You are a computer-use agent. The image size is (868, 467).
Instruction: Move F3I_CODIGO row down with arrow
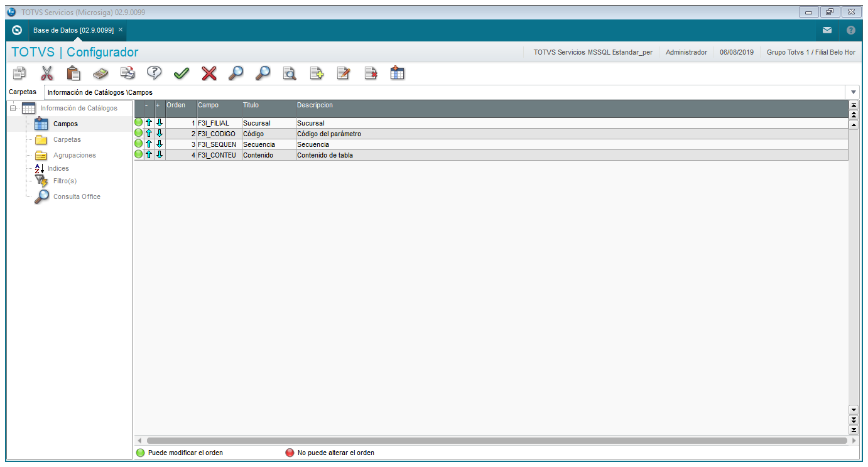(160, 134)
